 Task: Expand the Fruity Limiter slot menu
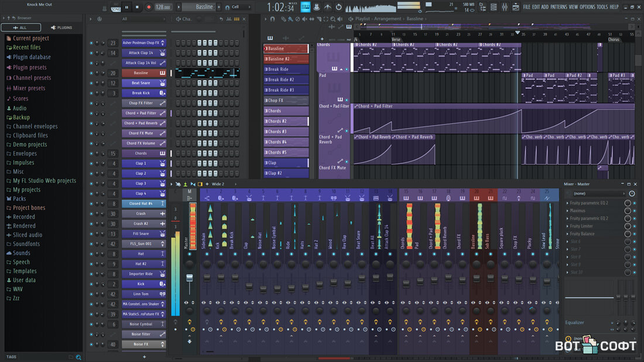(567, 226)
